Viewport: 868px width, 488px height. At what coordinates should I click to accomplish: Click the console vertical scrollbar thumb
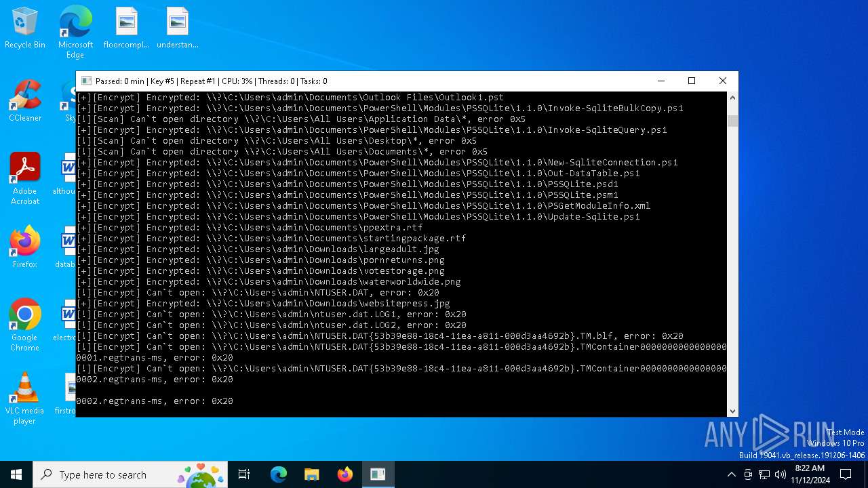(x=732, y=121)
